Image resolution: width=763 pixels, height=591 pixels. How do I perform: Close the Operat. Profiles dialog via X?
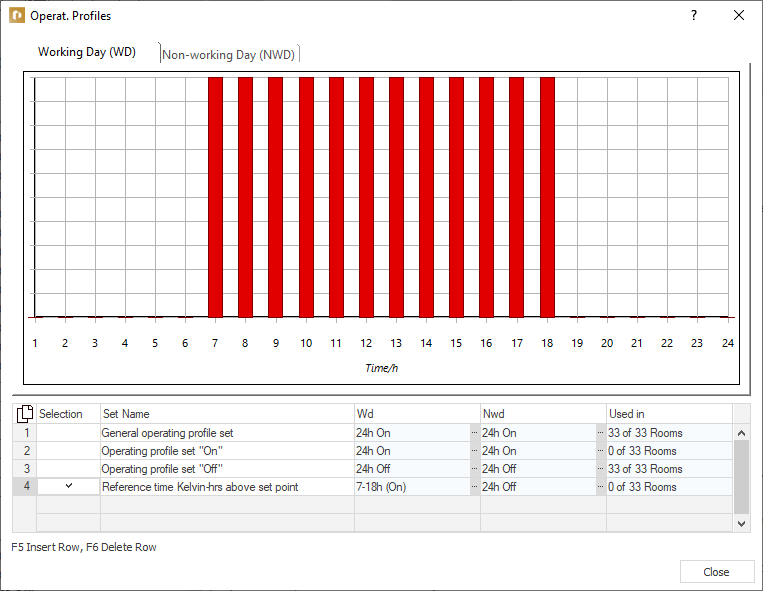tap(739, 16)
